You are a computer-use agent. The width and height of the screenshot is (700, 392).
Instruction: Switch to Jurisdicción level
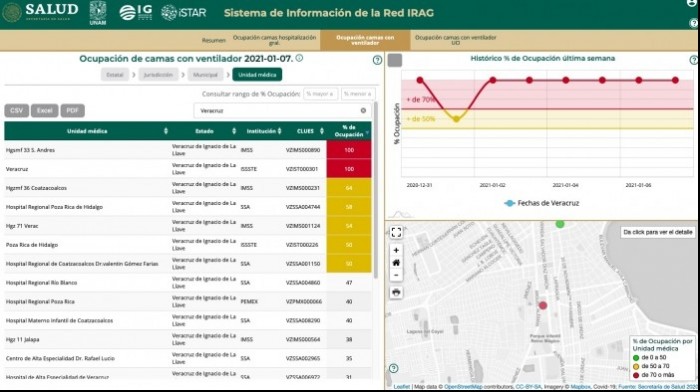point(158,75)
